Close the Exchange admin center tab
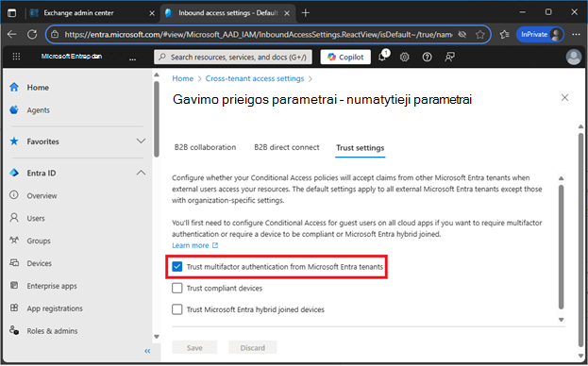Screen dimensions: 588x366 (x=152, y=13)
